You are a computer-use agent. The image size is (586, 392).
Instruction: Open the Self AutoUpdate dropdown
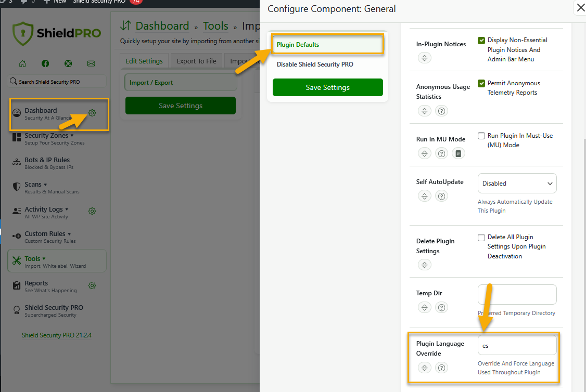pyautogui.click(x=517, y=184)
